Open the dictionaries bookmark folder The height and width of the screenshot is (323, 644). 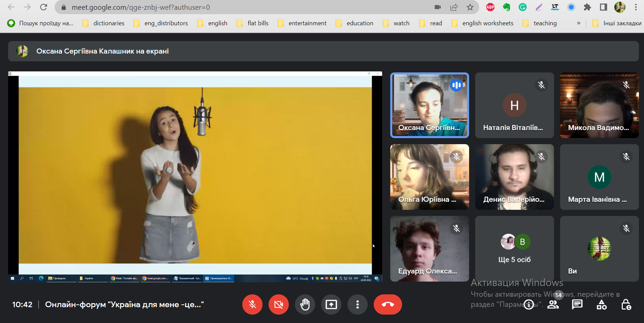[x=103, y=23]
